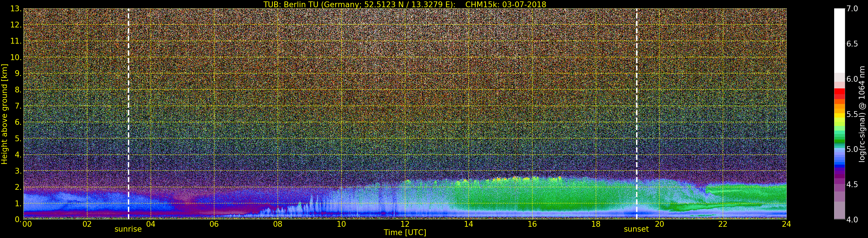Click the 7.0 colorbar tick label
This screenshot has width=868, height=238.
pyautogui.click(x=852, y=9)
